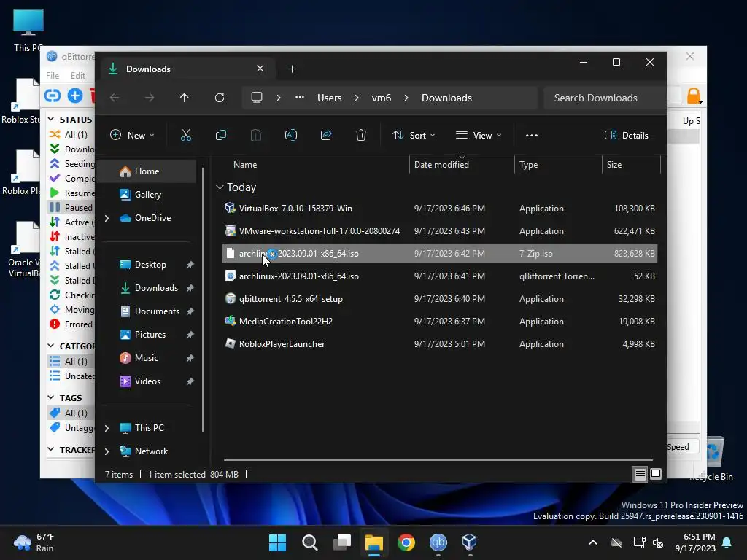Open the New dropdown menu
This screenshot has height=560, width=747.
pos(132,135)
